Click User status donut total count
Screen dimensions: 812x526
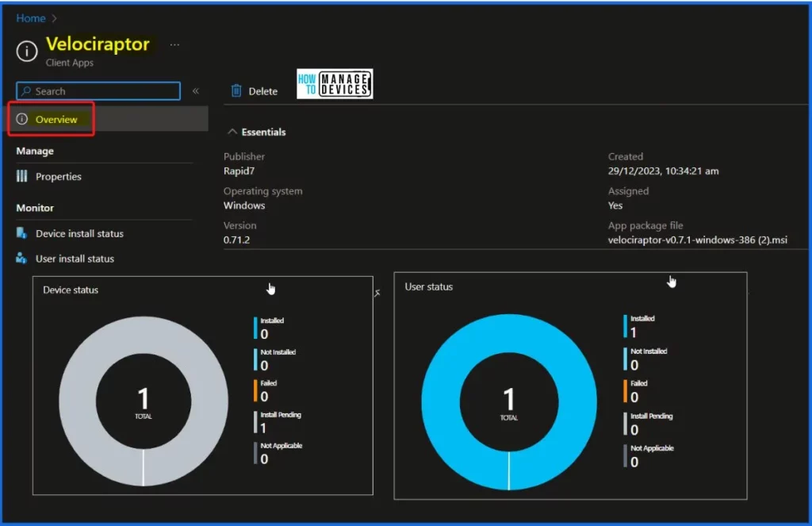point(509,401)
